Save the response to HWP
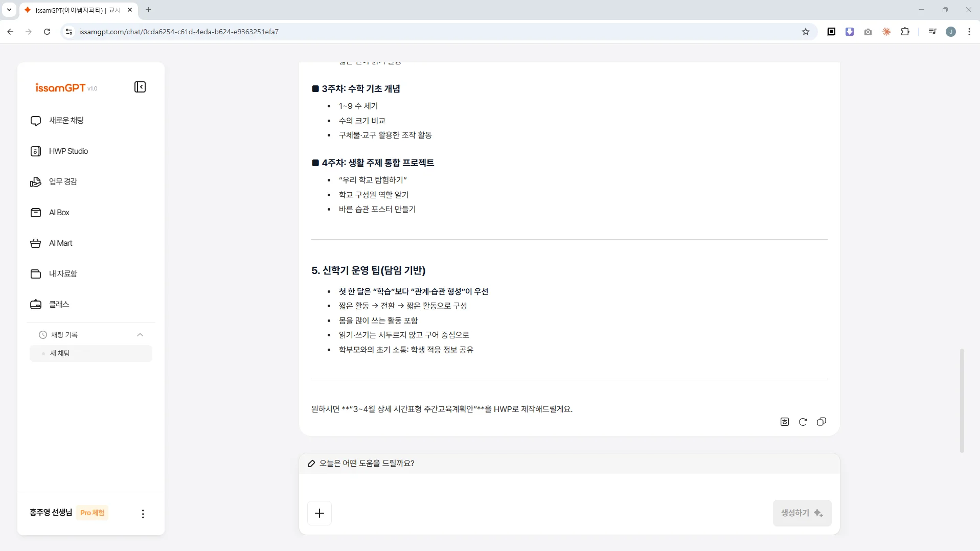This screenshot has width=980, height=551. click(x=784, y=422)
